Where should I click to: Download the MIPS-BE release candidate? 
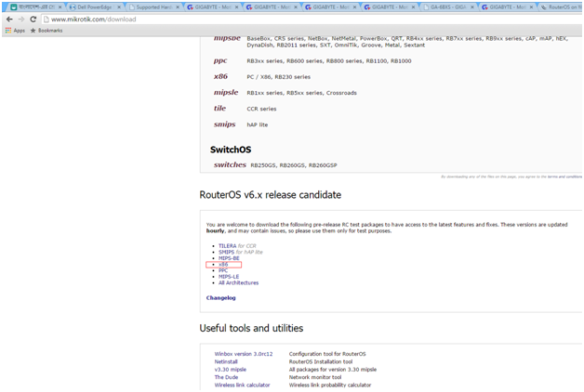tap(229, 258)
